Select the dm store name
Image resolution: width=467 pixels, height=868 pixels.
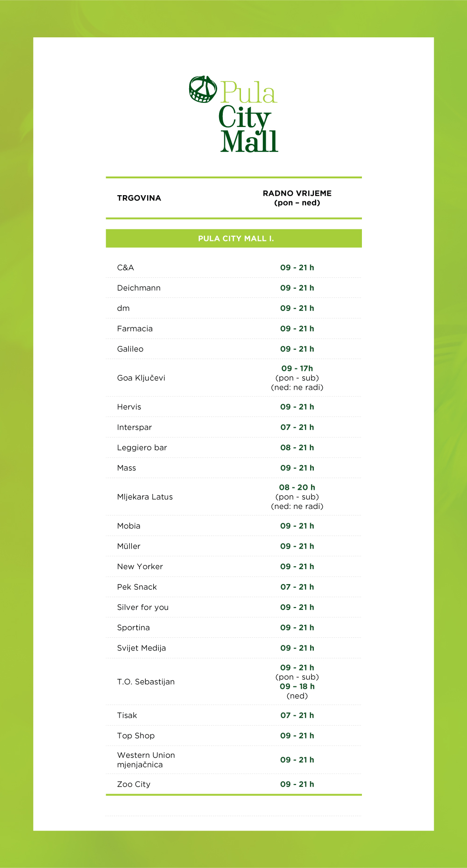[123, 308]
